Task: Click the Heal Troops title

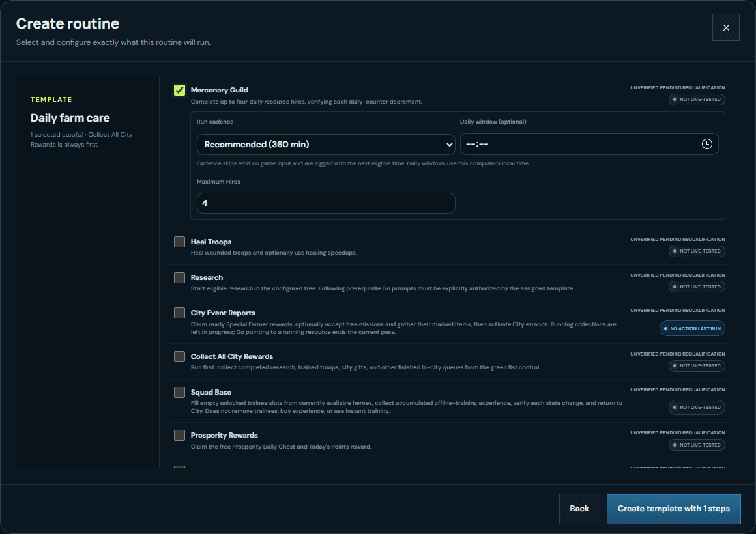Action: [x=211, y=242]
